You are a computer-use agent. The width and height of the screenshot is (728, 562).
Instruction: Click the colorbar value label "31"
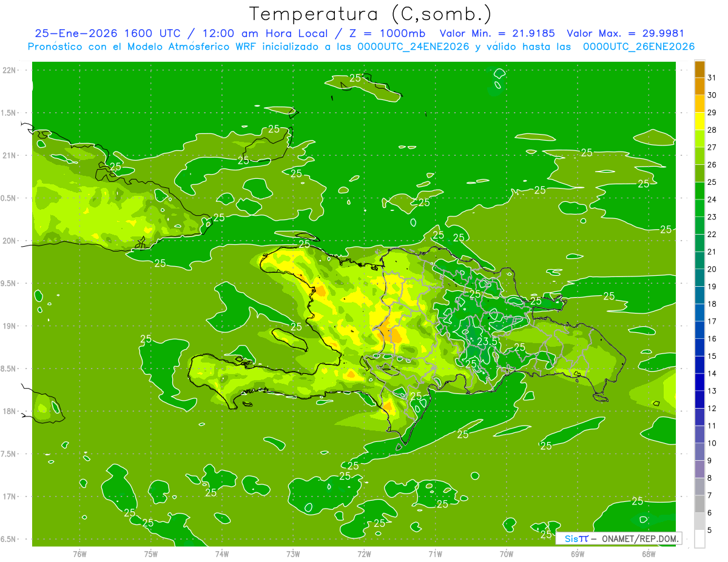tap(712, 78)
